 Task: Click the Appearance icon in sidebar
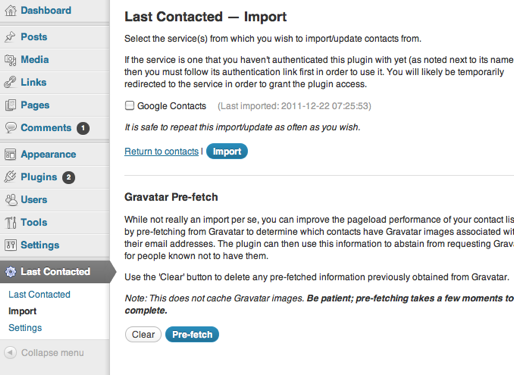(x=10, y=154)
